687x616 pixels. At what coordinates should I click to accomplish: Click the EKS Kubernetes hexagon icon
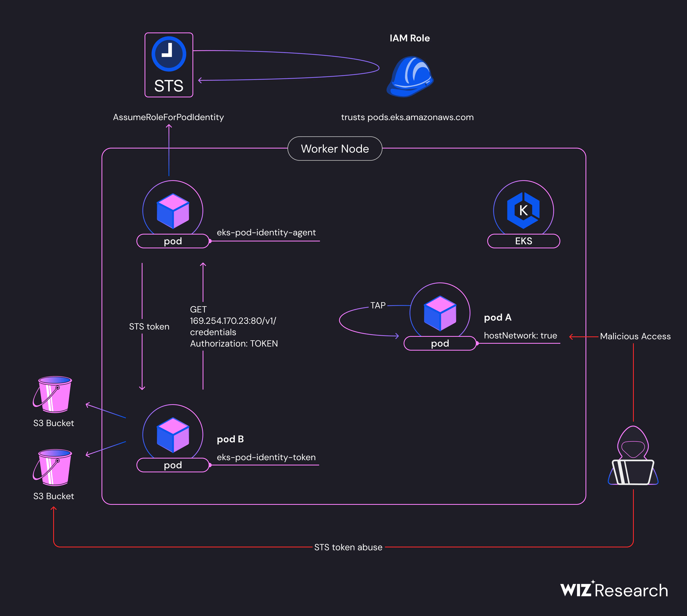[x=523, y=210]
